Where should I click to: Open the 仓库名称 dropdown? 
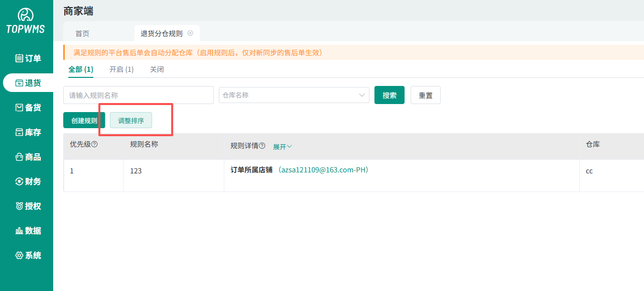coord(294,95)
